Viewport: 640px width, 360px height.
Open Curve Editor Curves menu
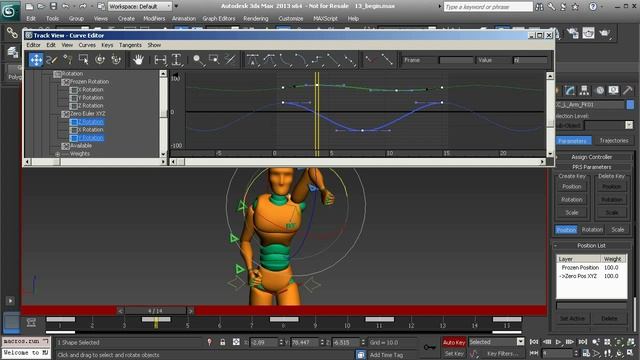tap(87, 45)
